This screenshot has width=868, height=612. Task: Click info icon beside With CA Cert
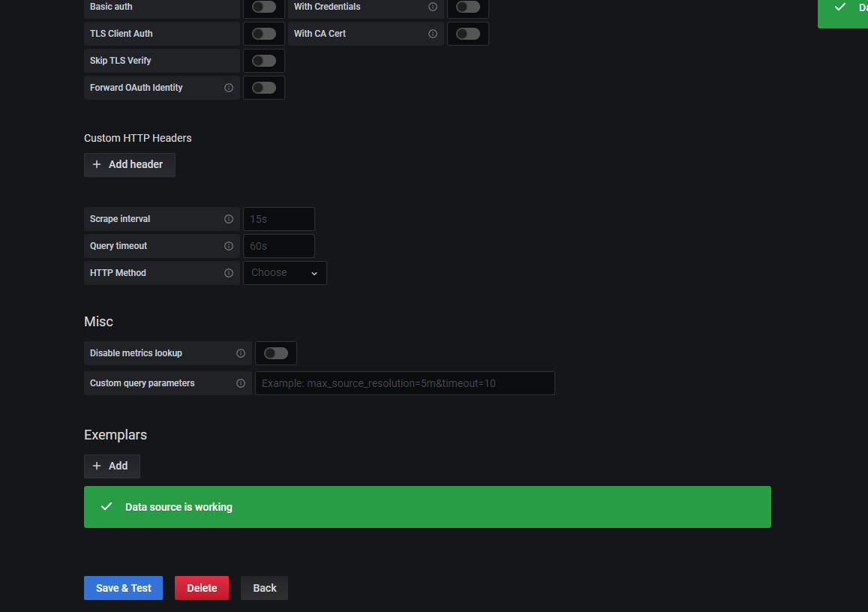(433, 34)
